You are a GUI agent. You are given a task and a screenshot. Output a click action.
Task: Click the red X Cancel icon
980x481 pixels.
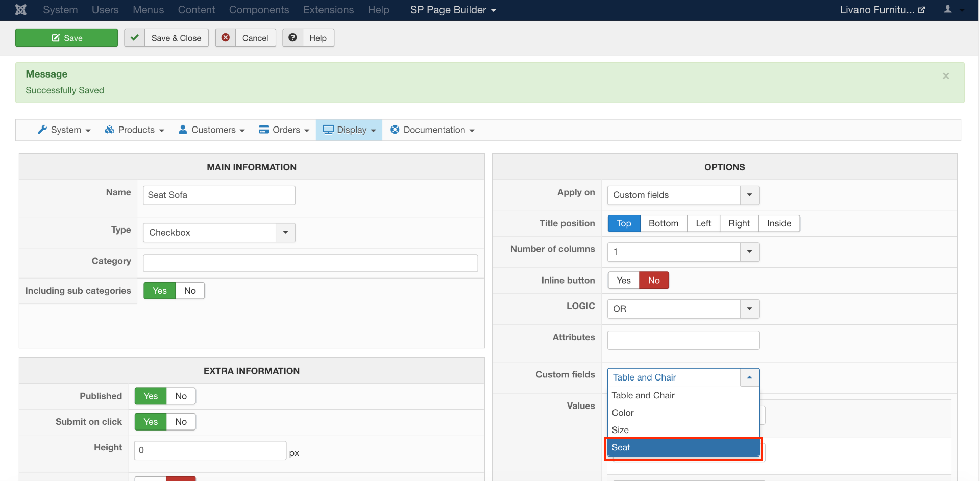point(226,38)
